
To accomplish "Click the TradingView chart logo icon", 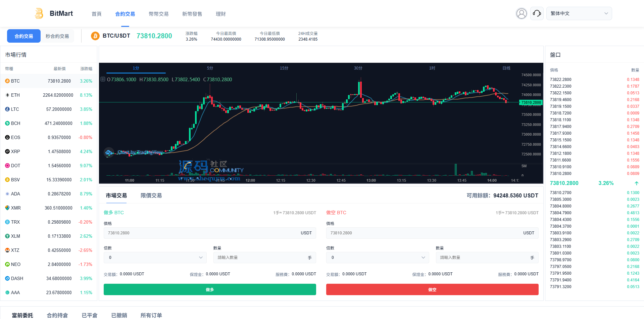I will [x=109, y=152].
